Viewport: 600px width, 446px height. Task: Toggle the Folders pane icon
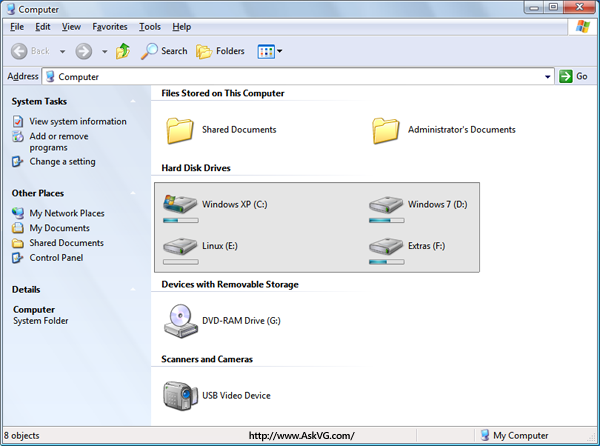pyautogui.click(x=204, y=51)
